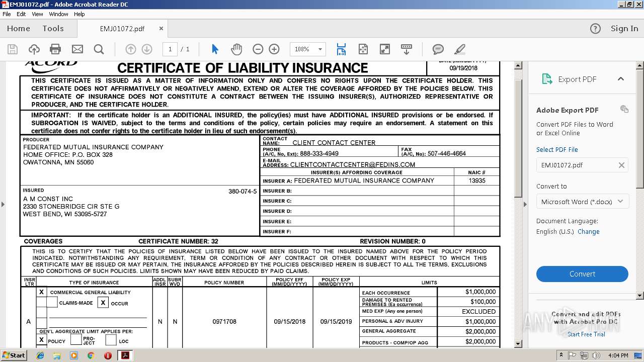Zoom in with the plus icon
644x362 pixels.
274,49
